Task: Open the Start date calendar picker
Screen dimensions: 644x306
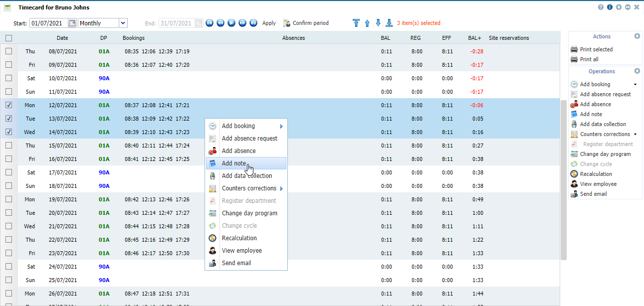Action: point(72,23)
